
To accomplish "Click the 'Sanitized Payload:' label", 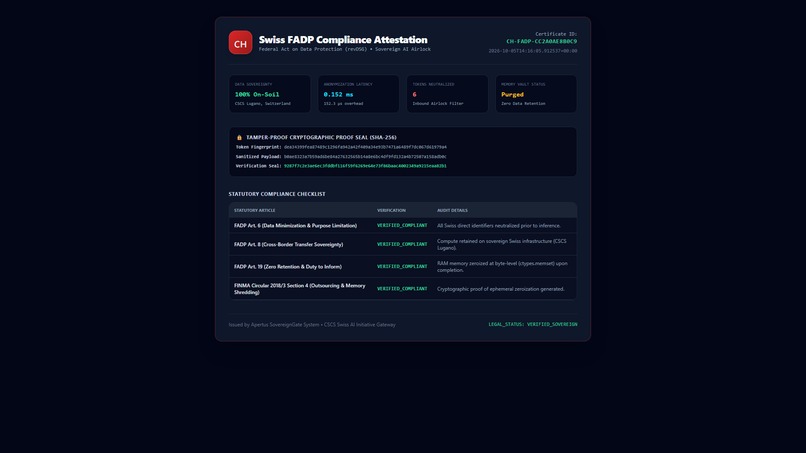I will pos(259,156).
